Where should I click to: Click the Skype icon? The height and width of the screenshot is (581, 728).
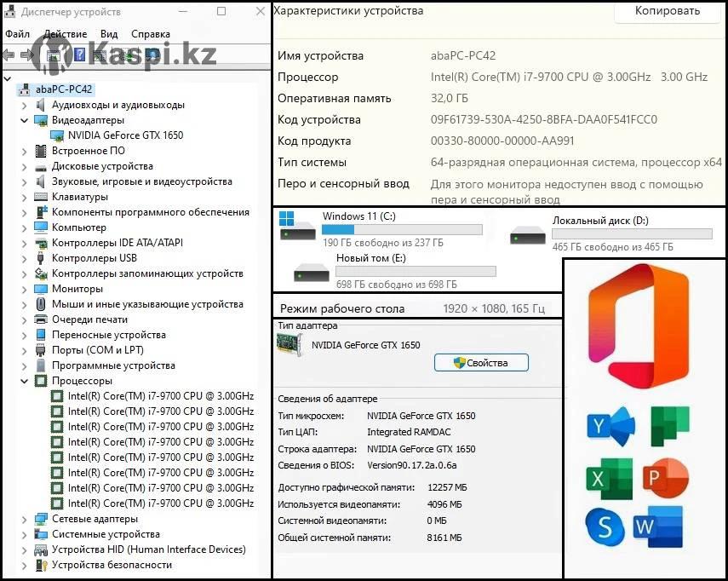tap(605, 527)
